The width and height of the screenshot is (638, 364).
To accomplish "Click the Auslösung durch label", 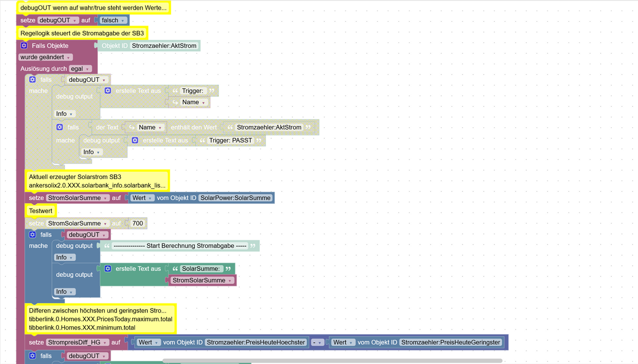I will point(44,69).
